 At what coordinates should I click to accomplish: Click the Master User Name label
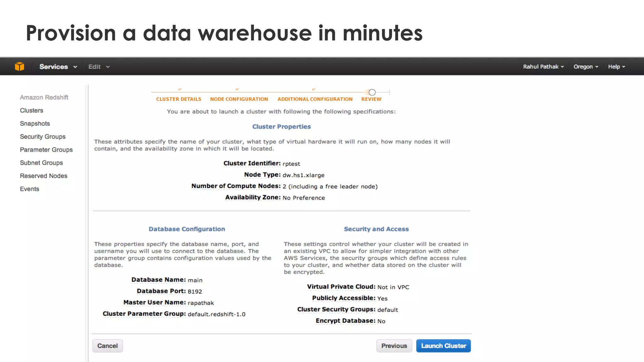point(155,302)
